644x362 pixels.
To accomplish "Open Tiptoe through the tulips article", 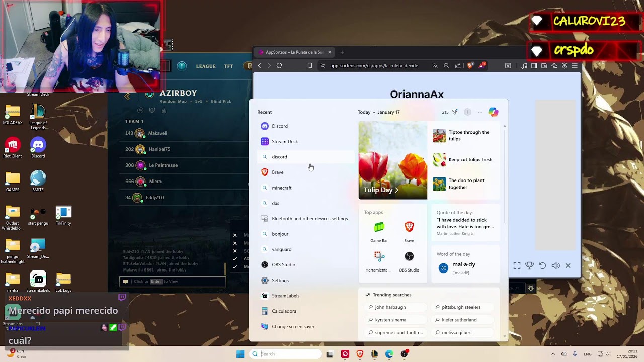I will pos(466,136).
